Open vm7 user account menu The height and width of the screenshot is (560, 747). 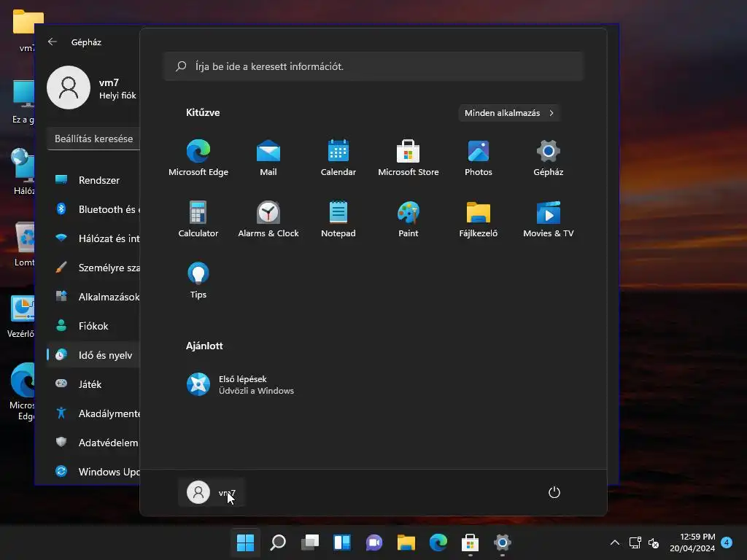[212, 492]
